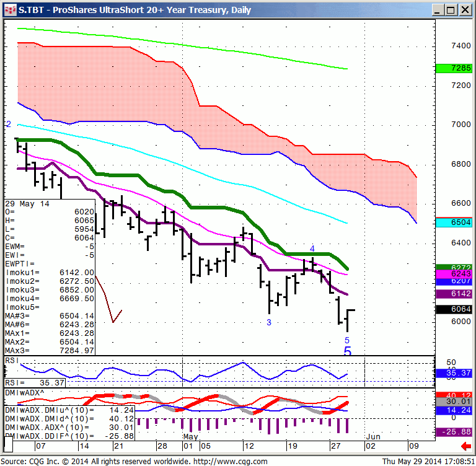Click the RSI study title

click(x=12, y=361)
